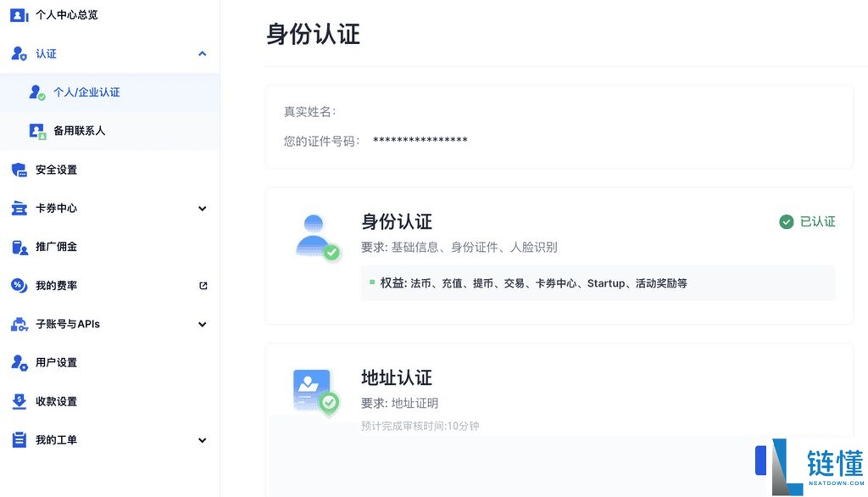This screenshot has width=868, height=497.
Task: Click the 我的费率 percent icon
Action: point(19,285)
